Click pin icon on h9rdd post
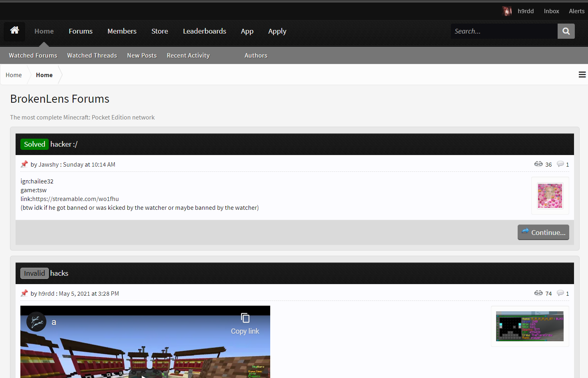 24,293
